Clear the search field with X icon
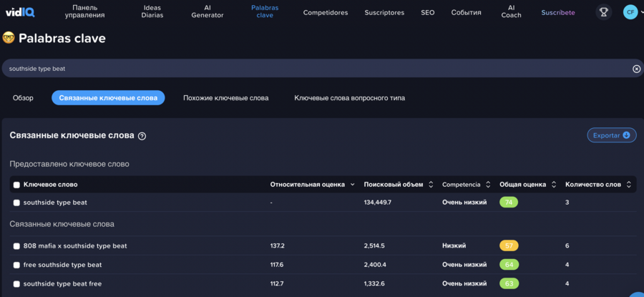Screen dimensions: 644x297 coord(636,69)
